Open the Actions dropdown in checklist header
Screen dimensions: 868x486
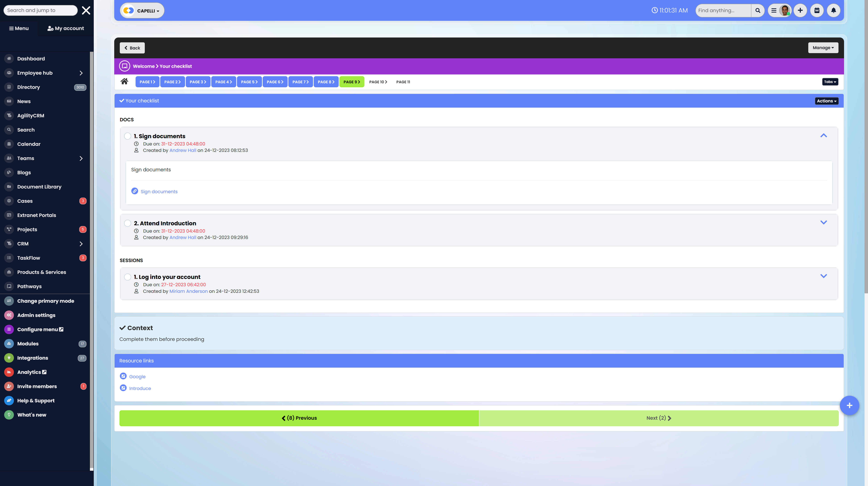point(826,101)
